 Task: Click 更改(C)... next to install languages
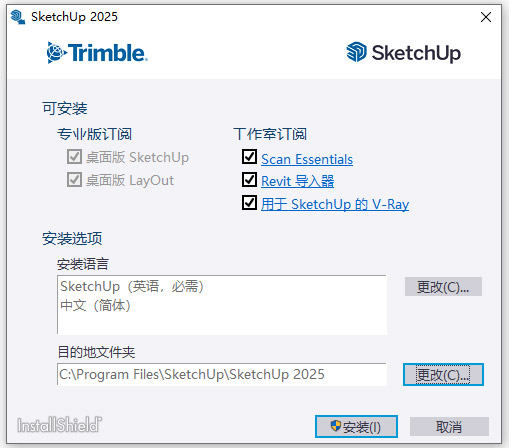[443, 287]
